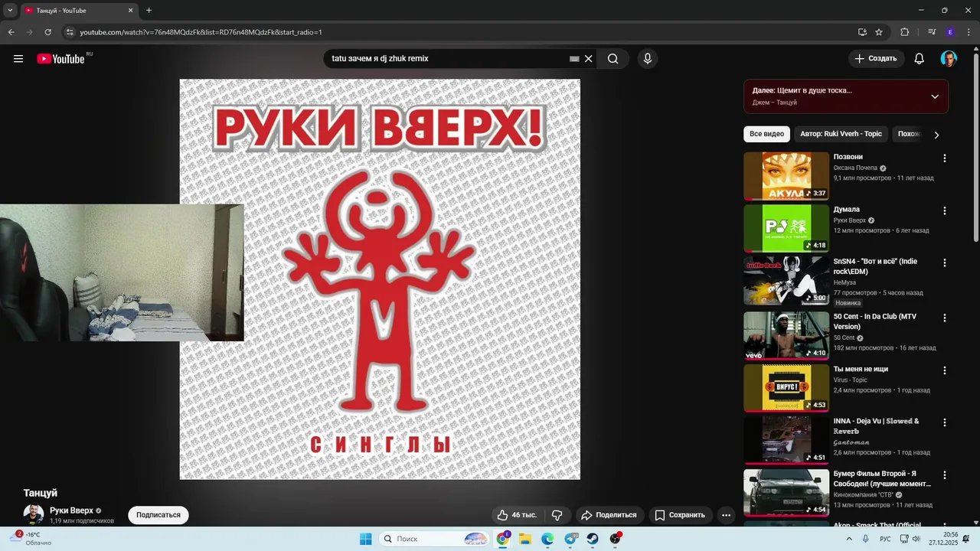Open 'Позвони' video thumbnail
Viewport: 980px width, 551px height.
[x=786, y=176]
